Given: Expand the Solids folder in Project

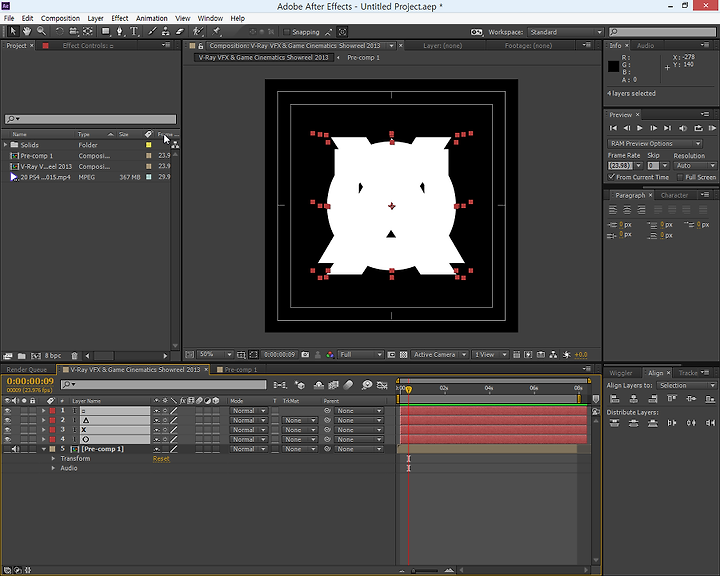Looking at the screenshot, I should pyautogui.click(x=6, y=145).
